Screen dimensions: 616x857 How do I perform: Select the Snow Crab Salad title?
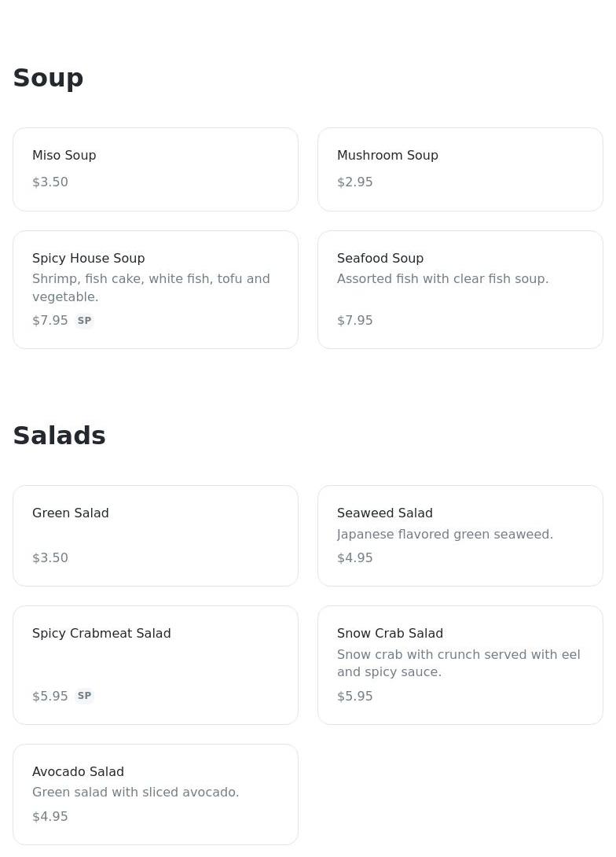click(390, 634)
